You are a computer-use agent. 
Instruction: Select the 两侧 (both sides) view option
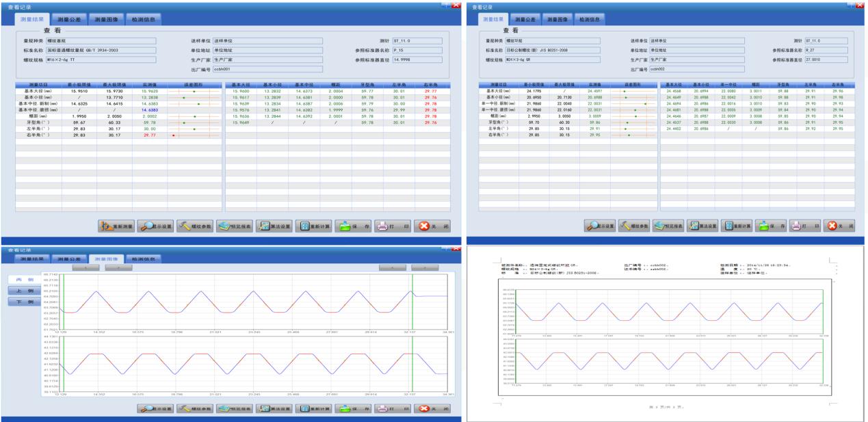(21, 280)
